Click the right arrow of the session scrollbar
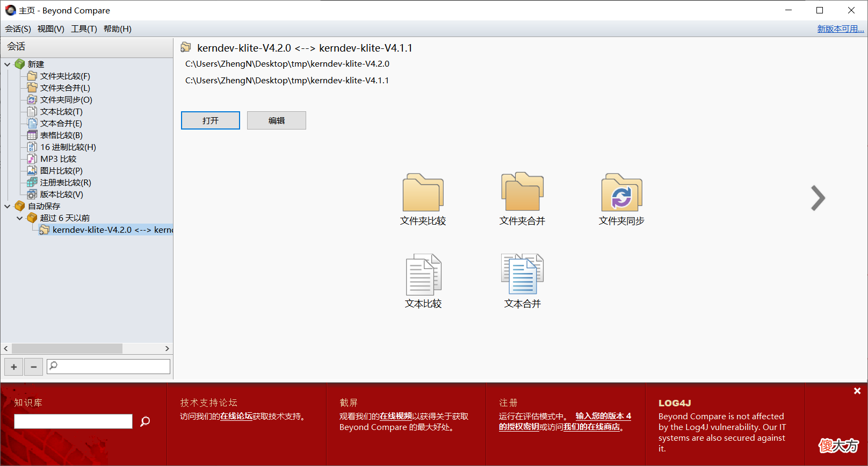The width and height of the screenshot is (868, 466). click(167, 348)
